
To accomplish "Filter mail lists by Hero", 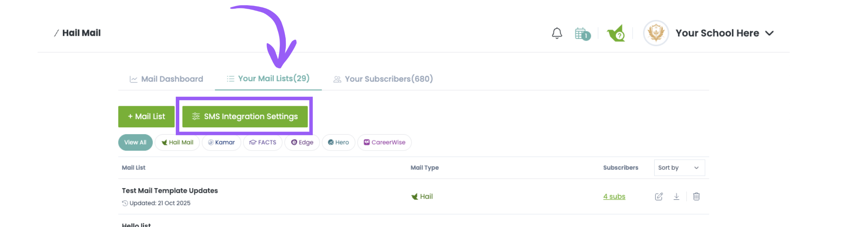I will (338, 142).
